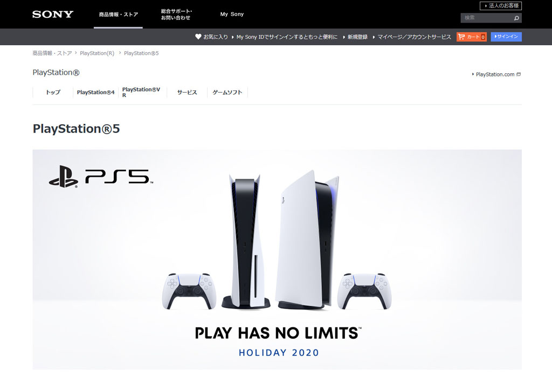This screenshot has height=392, width=552.
Task: Click the PS5 logo in banner
Action: coord(101,177)
